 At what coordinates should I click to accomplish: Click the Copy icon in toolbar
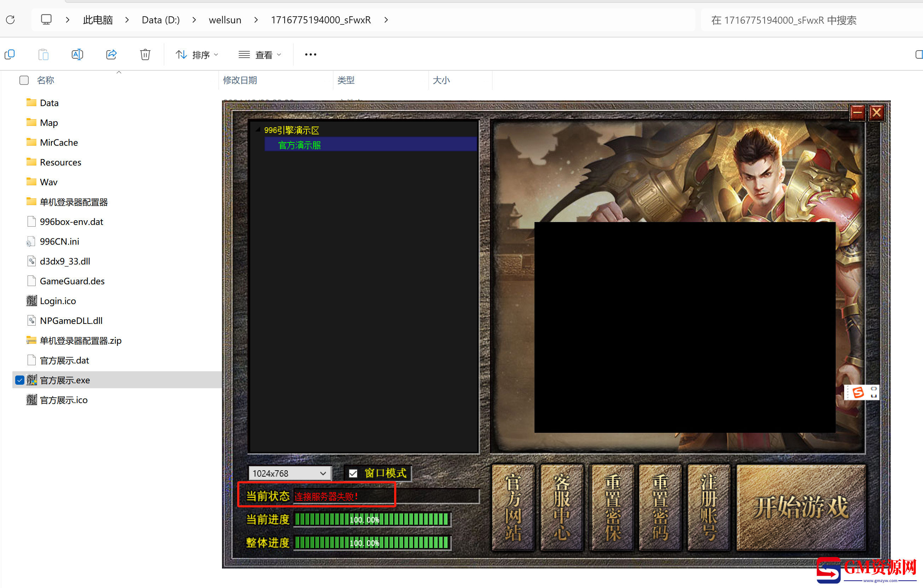[x=10, y=54]
